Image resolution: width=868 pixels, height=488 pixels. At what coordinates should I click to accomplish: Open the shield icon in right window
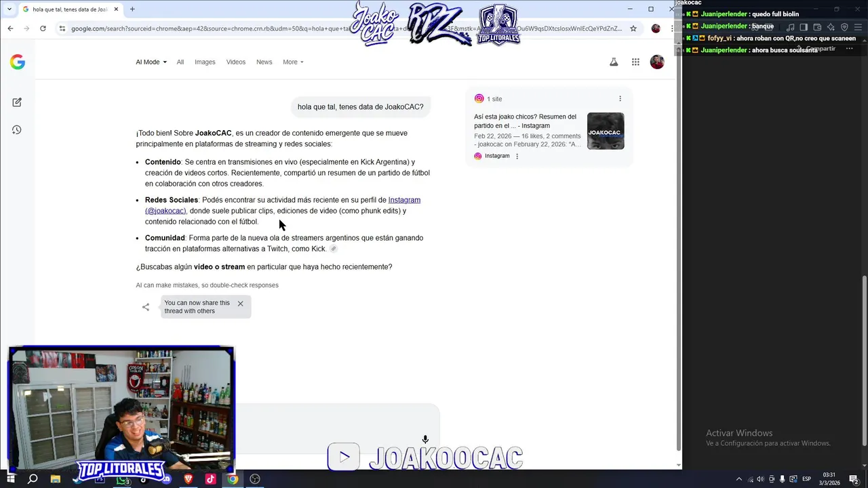[844, 27]
